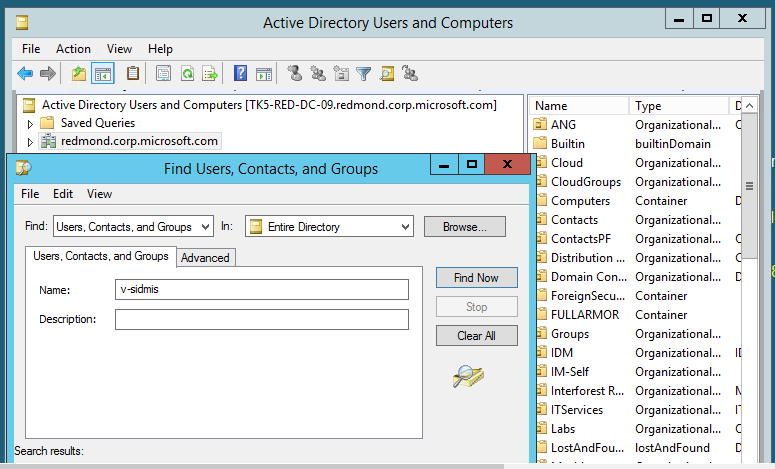Click the Find objects magnifier toolbar icon

pyautogui.click(x=387, y=74)
